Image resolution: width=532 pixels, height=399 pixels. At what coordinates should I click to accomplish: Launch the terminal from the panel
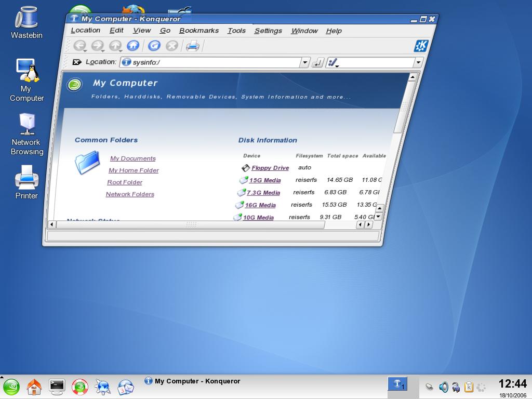tap(57, 387)
